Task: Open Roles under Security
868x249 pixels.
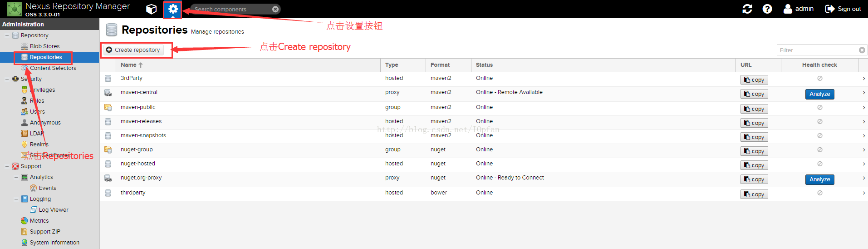Action: coord(37,101)
